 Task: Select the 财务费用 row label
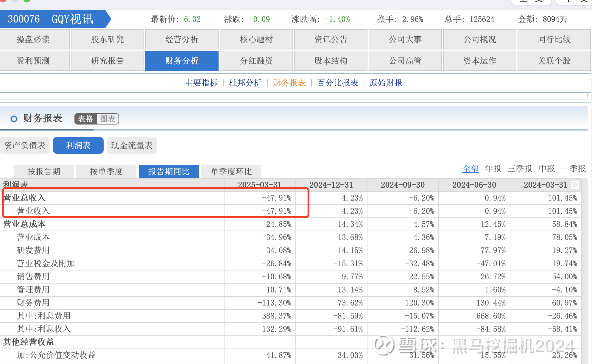pos(33,303)
